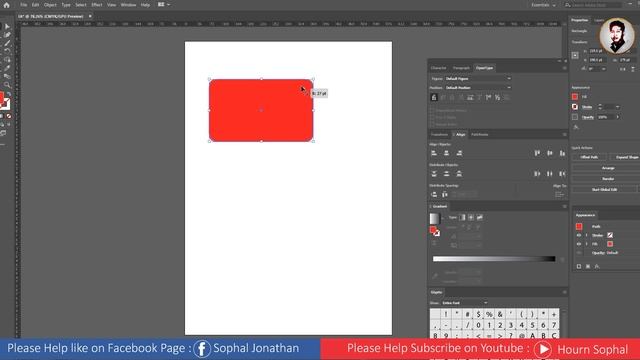The height and width of the screenshot is (360, 640).
Task: Open the Show Entire Font dropdown
Action: tap(464, 303)
